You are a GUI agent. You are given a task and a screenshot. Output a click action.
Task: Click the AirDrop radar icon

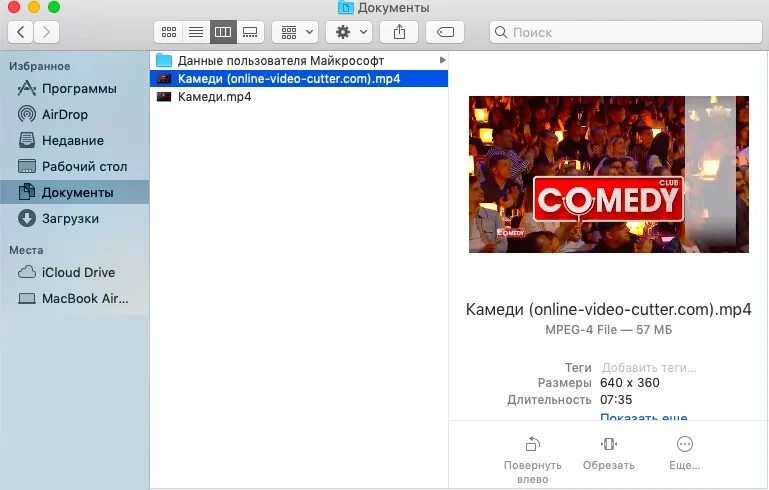[26, 114]
